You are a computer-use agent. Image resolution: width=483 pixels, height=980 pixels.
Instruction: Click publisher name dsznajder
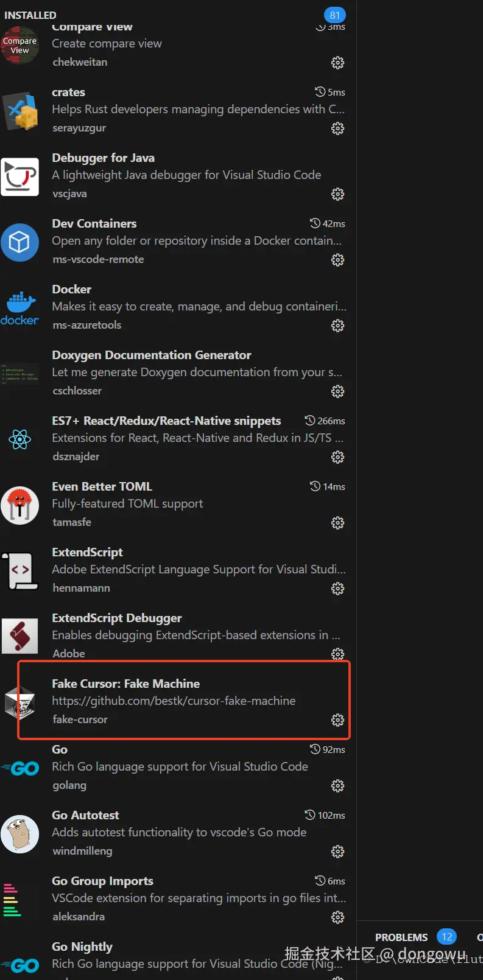click(76, 457)
